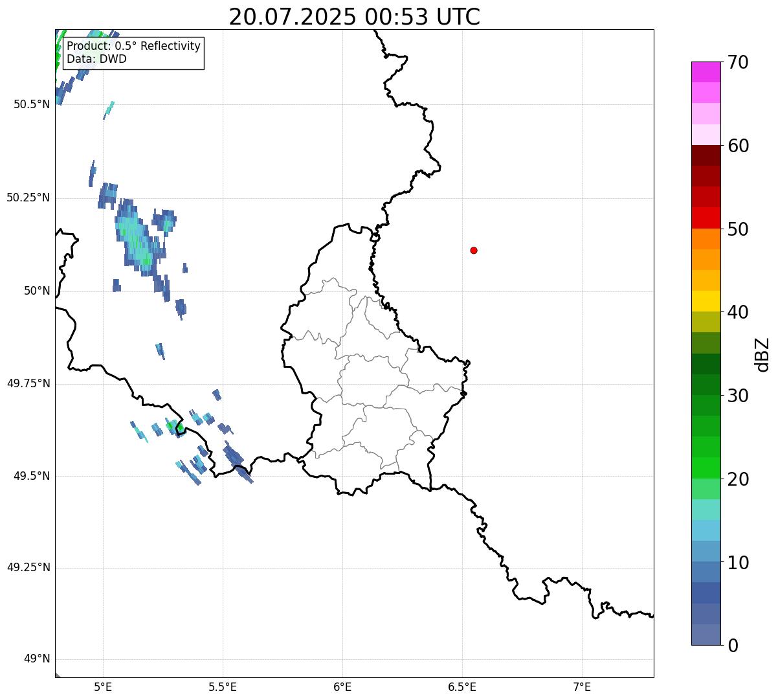Screen dimensions: 778x700
Task: Click the 50.25°N latitude label
Action: tap(28, 198)
